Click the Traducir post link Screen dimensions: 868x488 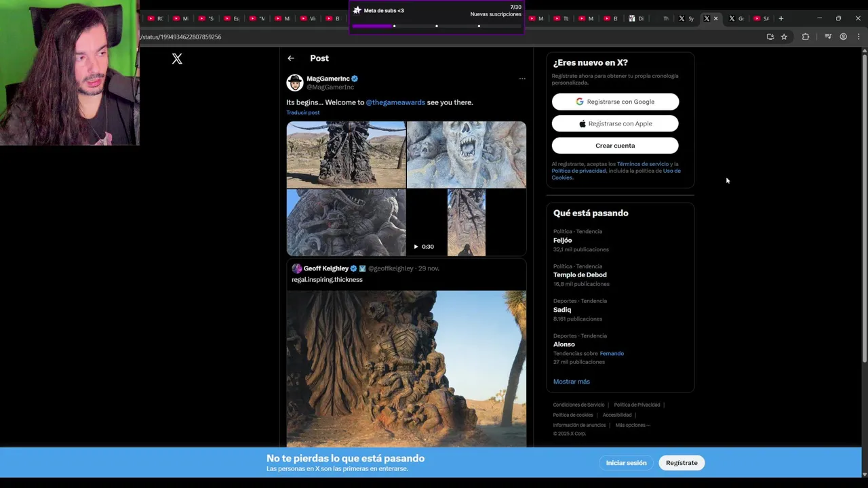302,113
